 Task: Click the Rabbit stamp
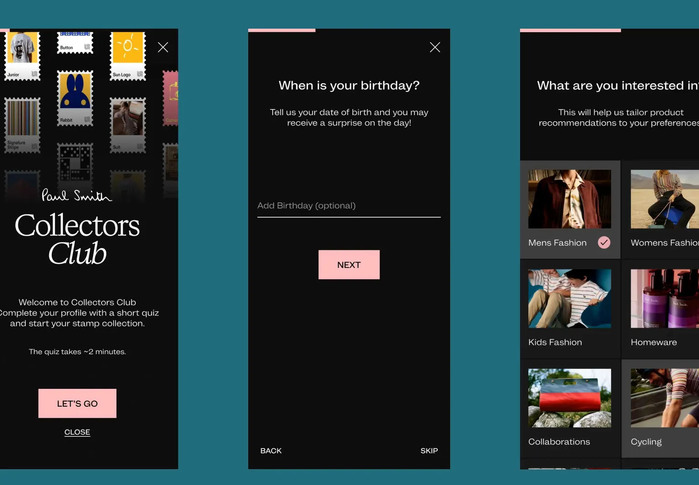click(75, 96)
